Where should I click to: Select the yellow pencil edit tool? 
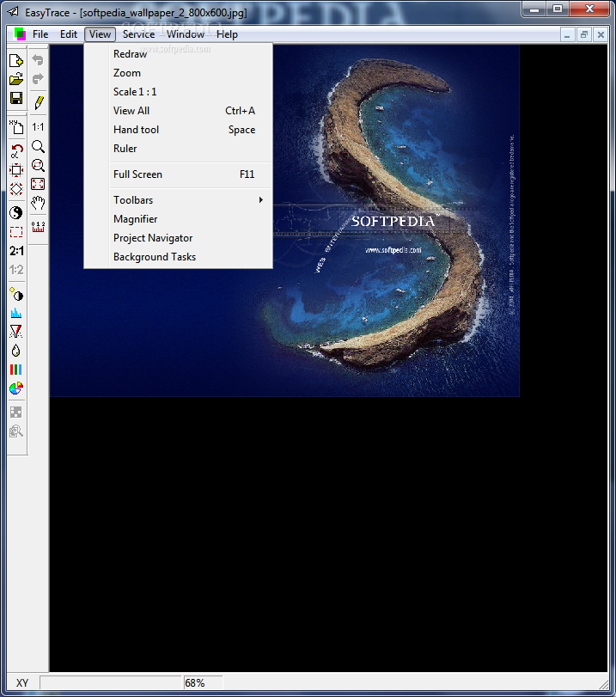[x=38, y=102]
